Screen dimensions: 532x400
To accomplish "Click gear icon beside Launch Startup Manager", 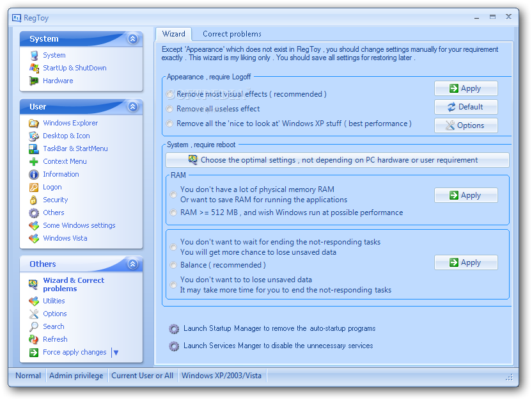I will (x=174, y=329).
